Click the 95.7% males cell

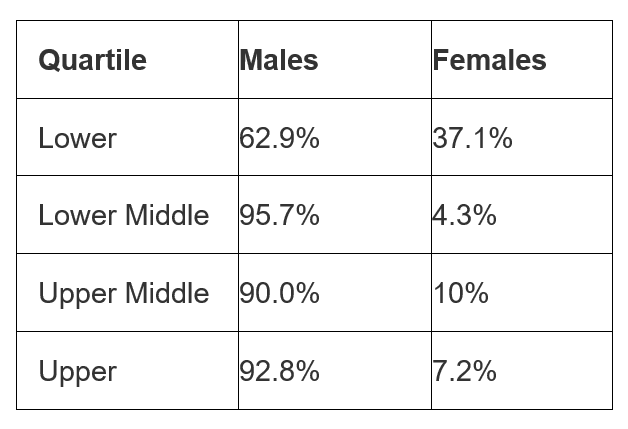[280, 216]
